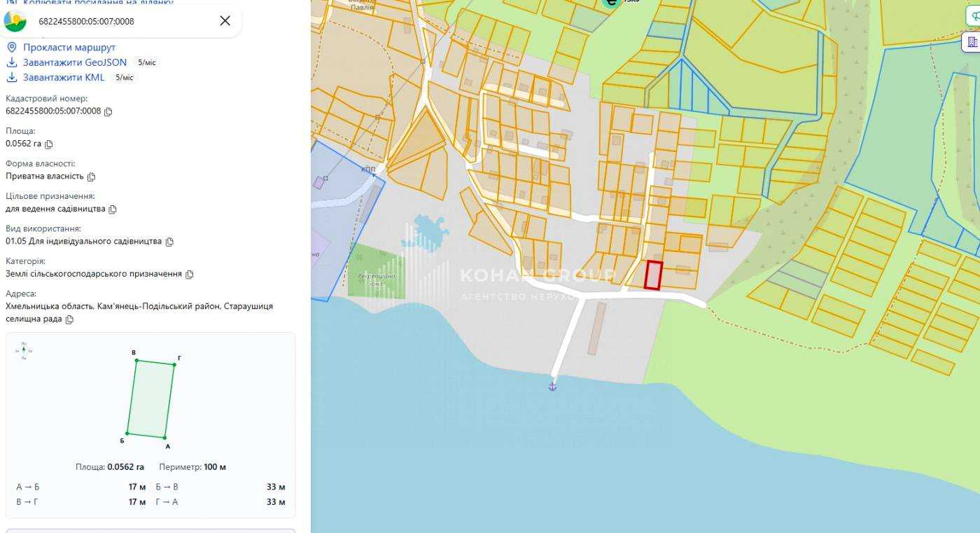Select the red highlighted parcel on the map
Image resolution: width=980 pixels, height=533 pixels.
tap(653, 275)
